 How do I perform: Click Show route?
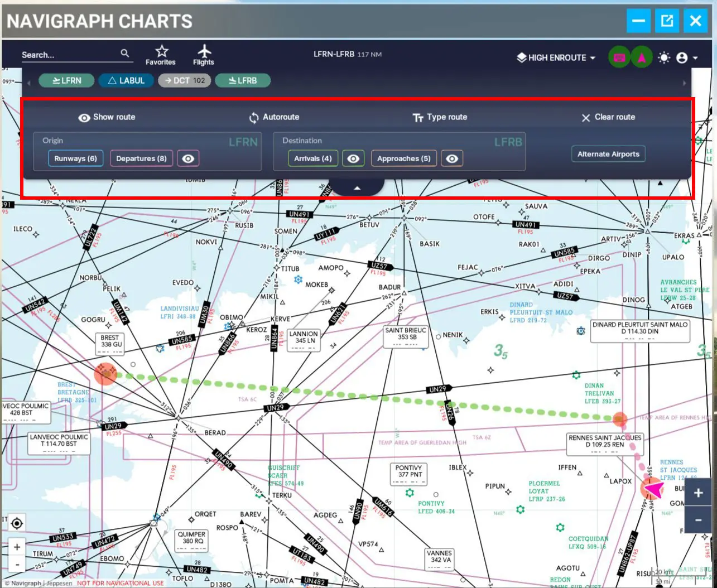tap(107, 117)
